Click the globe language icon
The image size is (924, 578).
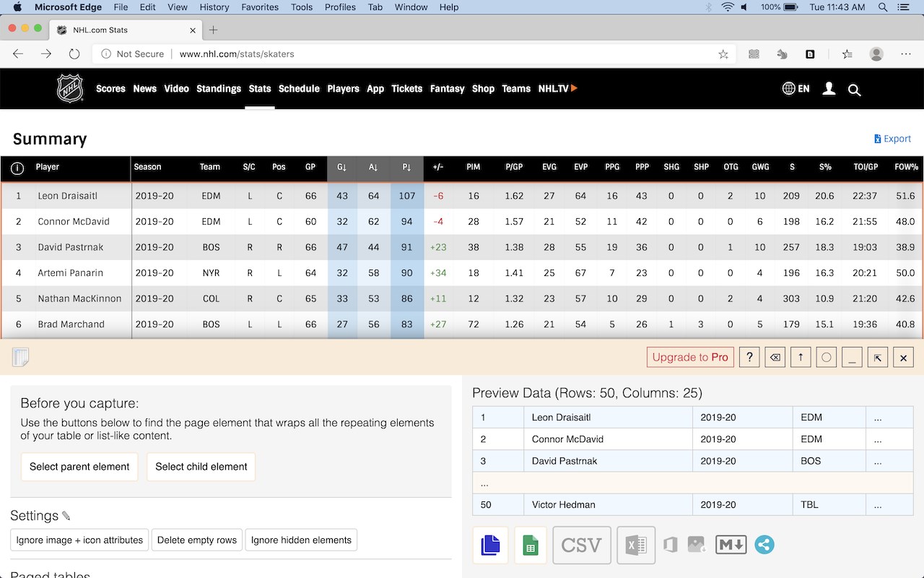click(789, 88)
